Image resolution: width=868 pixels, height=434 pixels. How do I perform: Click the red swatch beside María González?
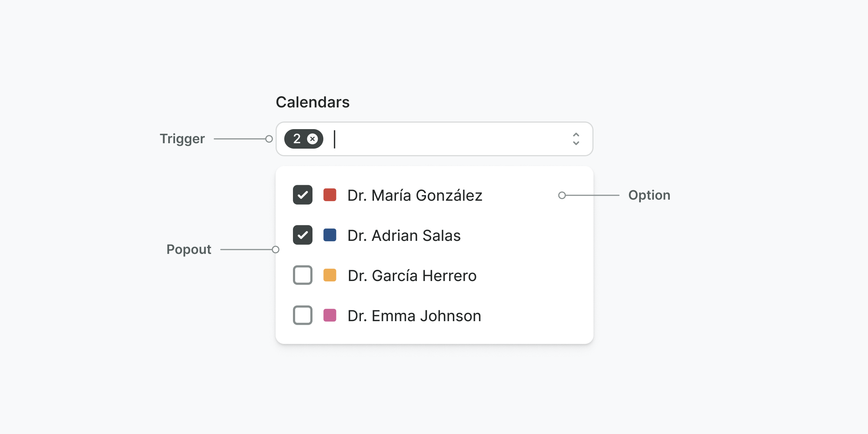pyautogui.click(x=330, y=195)
